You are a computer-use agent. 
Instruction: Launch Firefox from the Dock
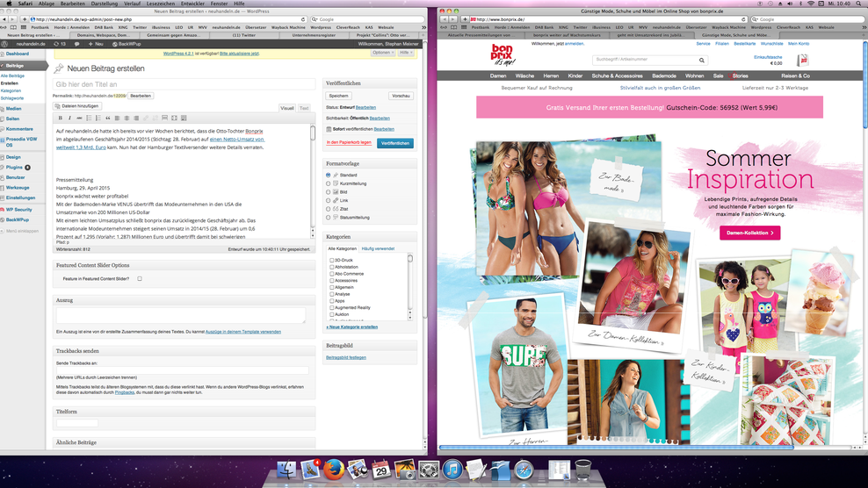pyautogui.click(x=334, y=470)
